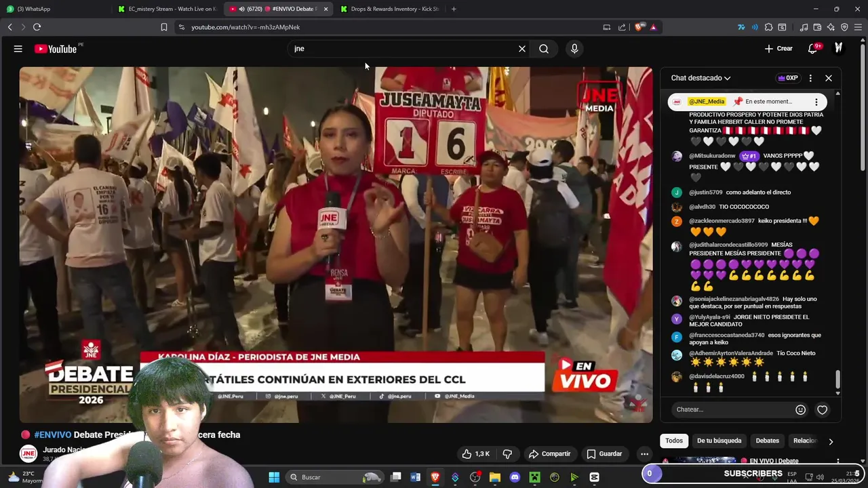
Task: Reload the page
Action: click(37, 27)
